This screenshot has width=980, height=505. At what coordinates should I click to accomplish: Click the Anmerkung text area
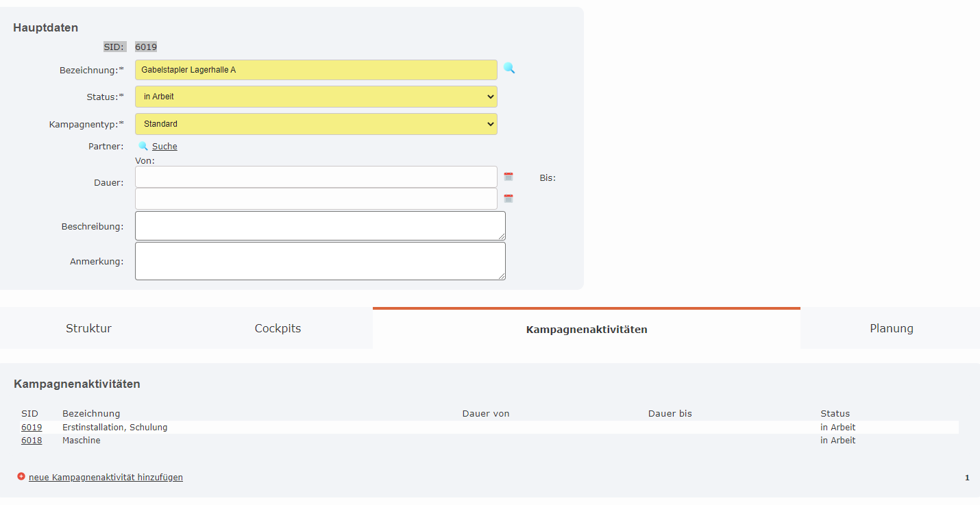[x=320, y=260]
